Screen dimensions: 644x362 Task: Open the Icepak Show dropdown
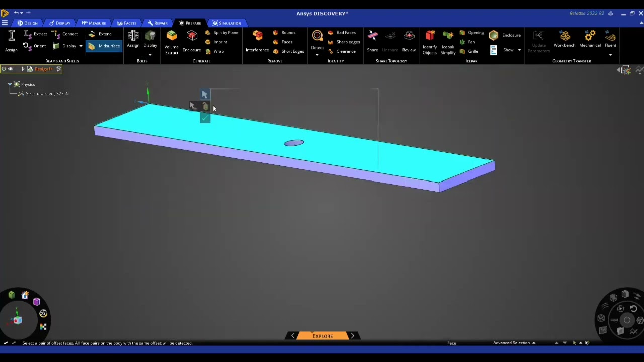519,50
